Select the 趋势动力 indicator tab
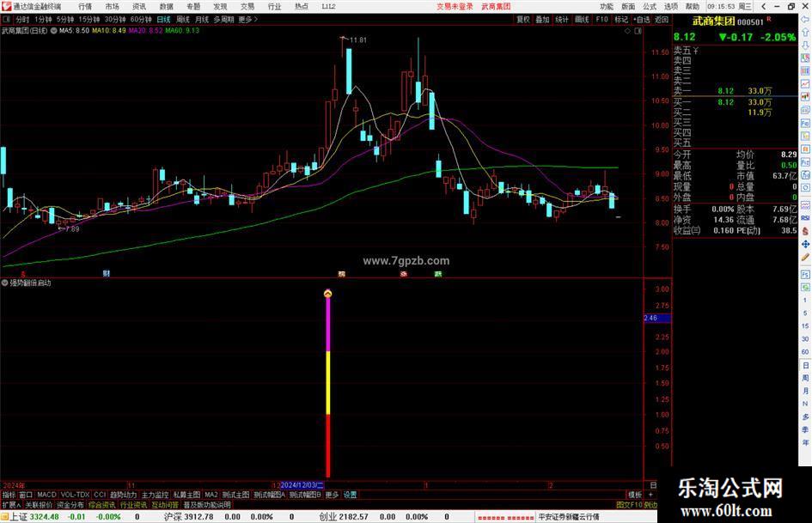 [123, 495]
